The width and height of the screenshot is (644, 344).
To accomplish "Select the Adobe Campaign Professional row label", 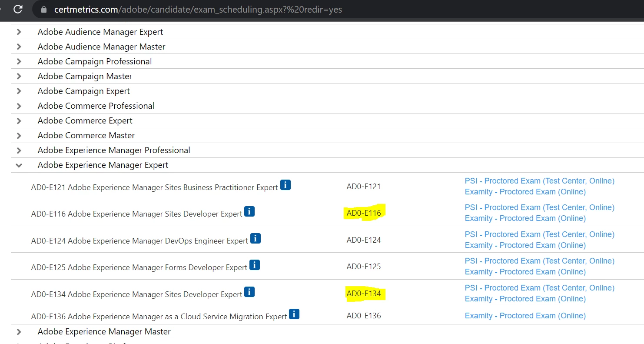I will (95, 61).
